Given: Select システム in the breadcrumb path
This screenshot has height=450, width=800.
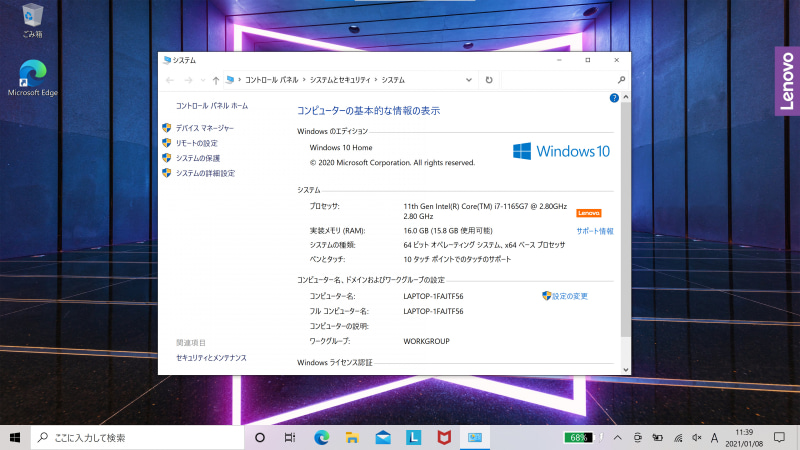Looking at the screenshot, I should pos(393,80).
